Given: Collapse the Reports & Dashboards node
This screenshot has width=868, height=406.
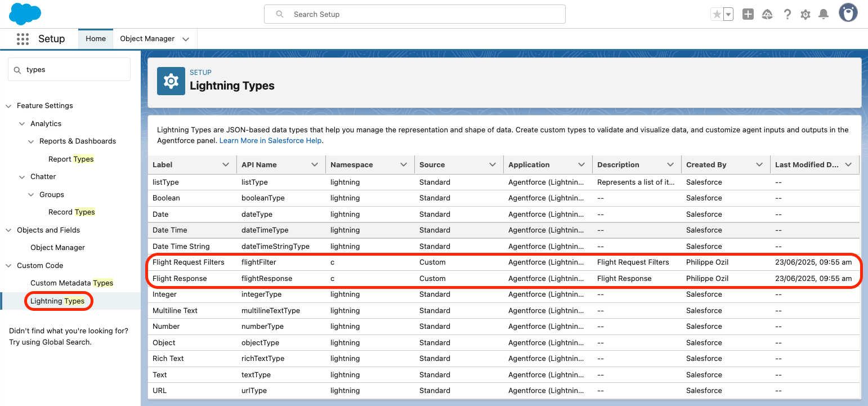Looking at the screenshot, I should pyautogui.click(x=31, y=141).
